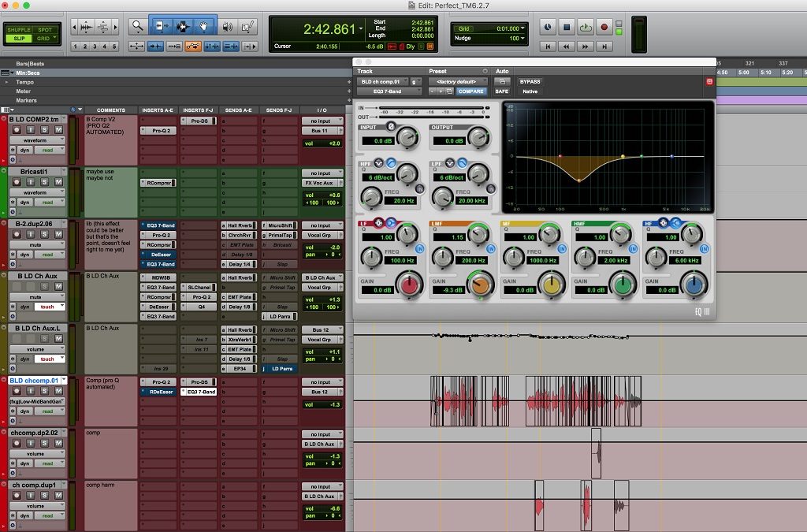Open plugin automation enable window icon

pos(502,81)
